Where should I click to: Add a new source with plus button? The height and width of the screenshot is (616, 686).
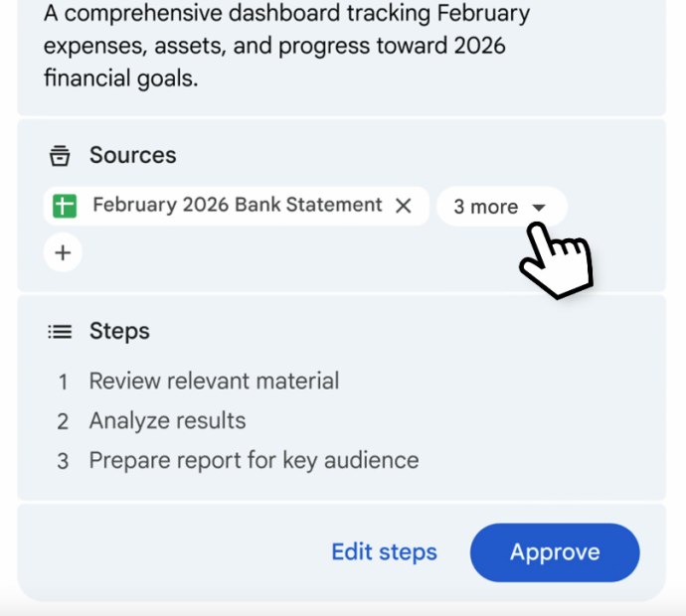point(63,252)
